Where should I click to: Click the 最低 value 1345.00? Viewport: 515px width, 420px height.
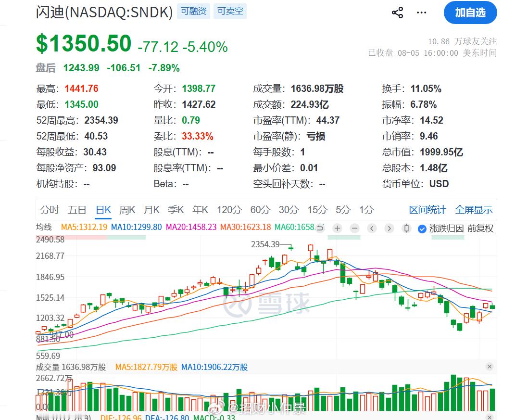tap(81, 104)
